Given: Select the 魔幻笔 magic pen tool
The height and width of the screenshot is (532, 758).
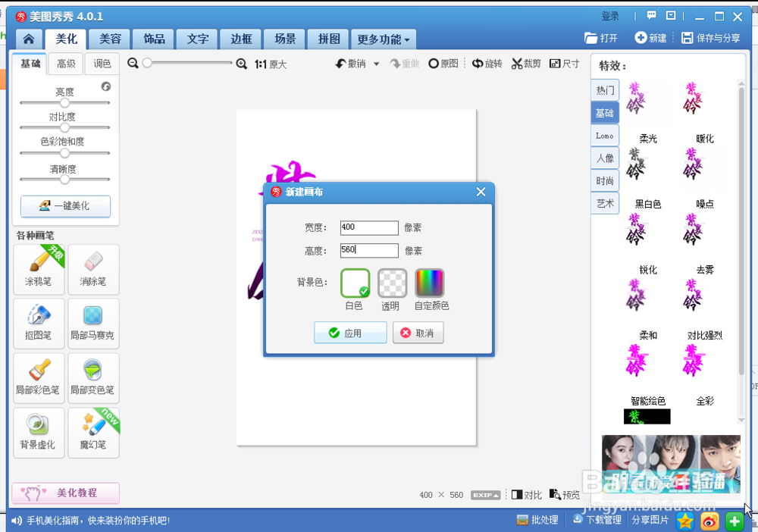Looking at the screenshot, I should (93, 433).
